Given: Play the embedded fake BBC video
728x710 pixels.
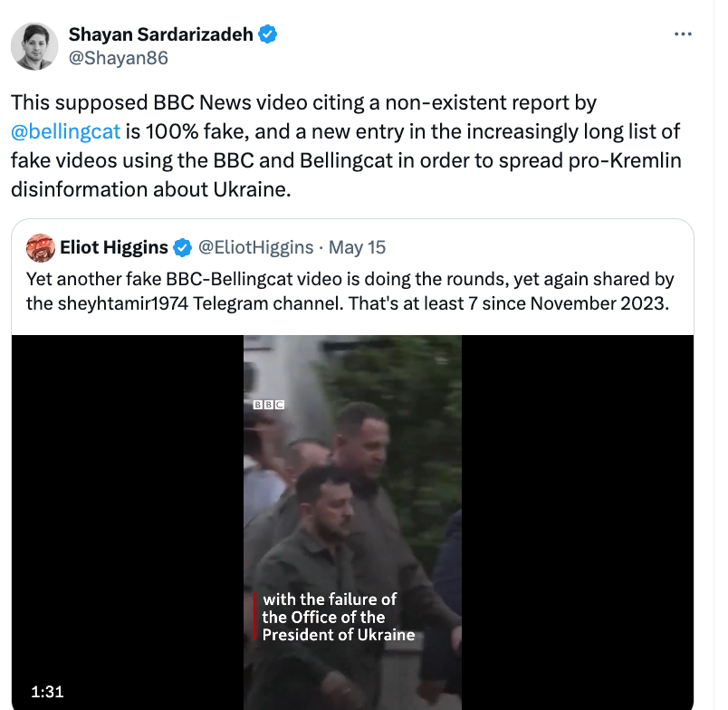Looking at the screenshot, I should click(x=352, y=522).
